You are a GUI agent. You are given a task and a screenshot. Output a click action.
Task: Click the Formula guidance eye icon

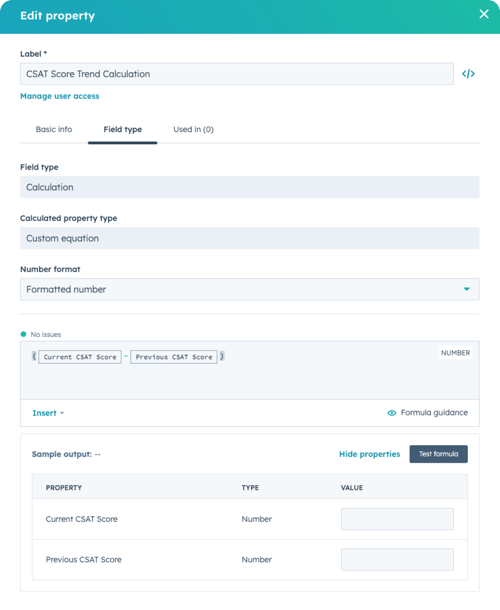pos(391,413)
